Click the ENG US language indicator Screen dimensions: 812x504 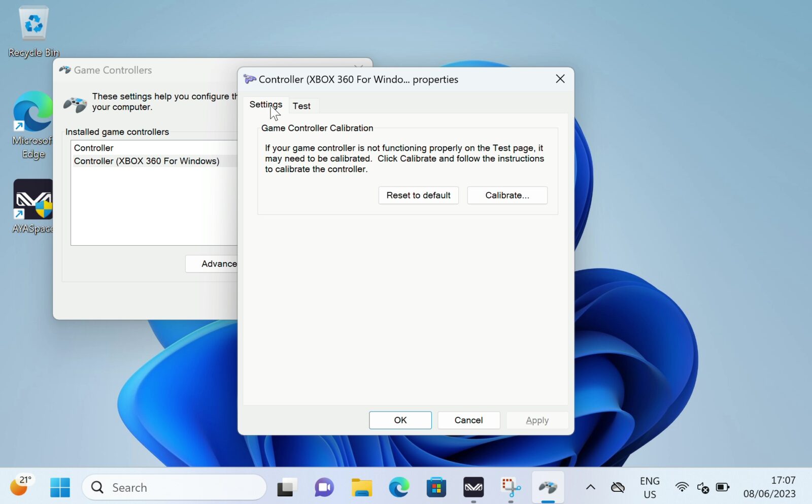click(x=649, y=487)
